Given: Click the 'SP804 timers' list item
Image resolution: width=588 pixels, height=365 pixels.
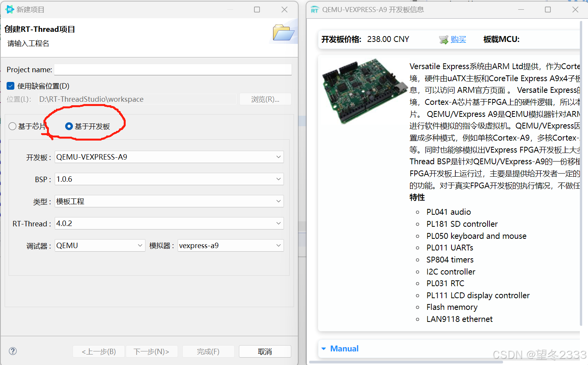Looking at the screenshot, I should 450,260.
